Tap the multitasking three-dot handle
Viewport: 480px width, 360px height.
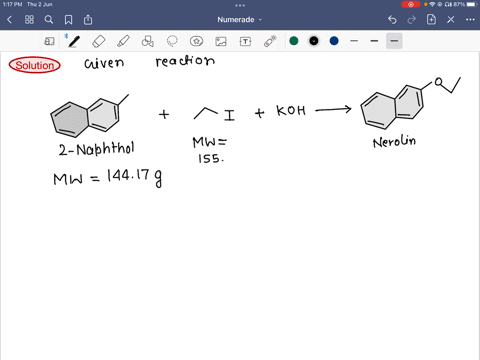coord(240,5)
